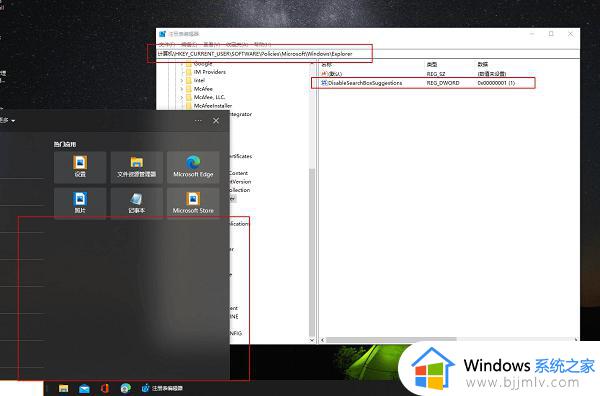
Task: Select the McAfee key label
Action: (203, 89)
